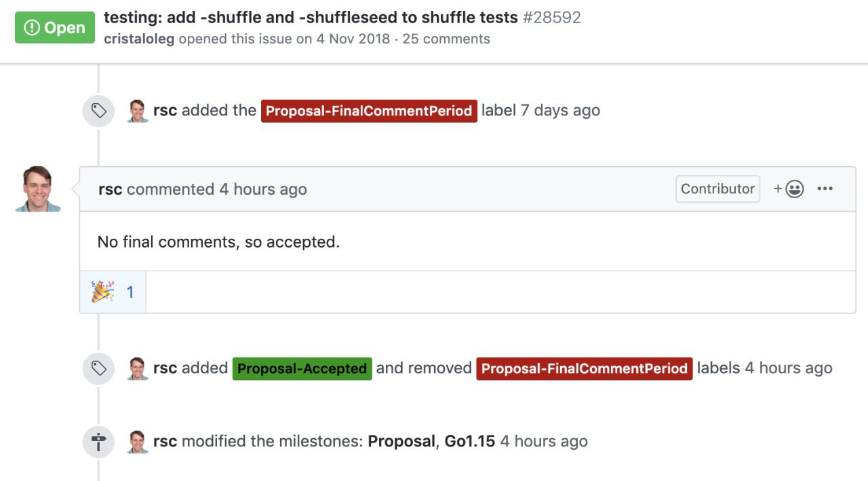This screenshot has height=481, width=868.
Task: Click the first red Proposal-FinalCommentPeriod label
Action: (x=369, y=111)
